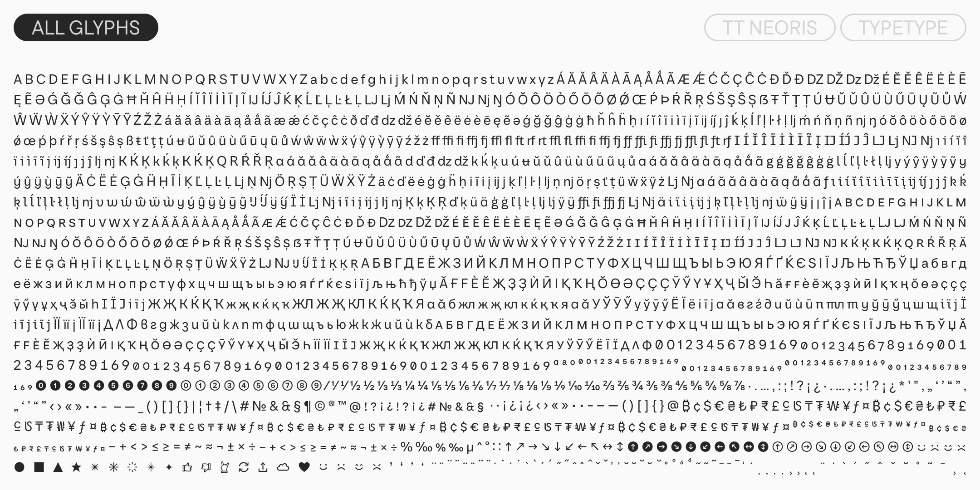Viewport: 980px width, 490px height.
Task: Click the TYPETYPE outlined label
Action: coord(903,28)
